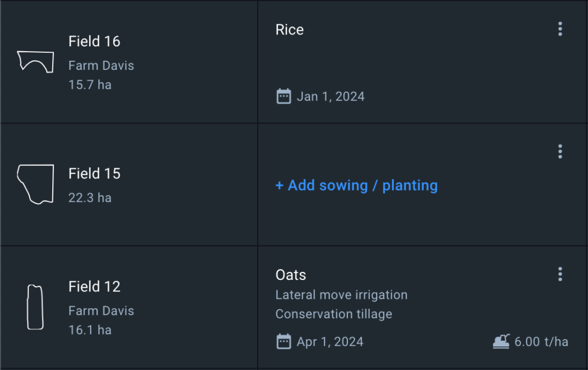Click the 6.00 t/ha yield value
This screenshot has width=588, height=370.
pyautogui.click(x=541, y=342)
